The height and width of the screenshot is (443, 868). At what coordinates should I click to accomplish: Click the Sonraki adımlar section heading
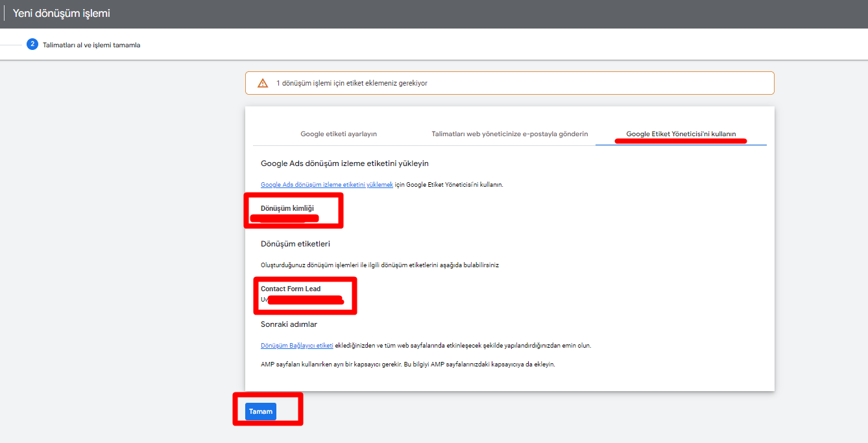(289, 324)
